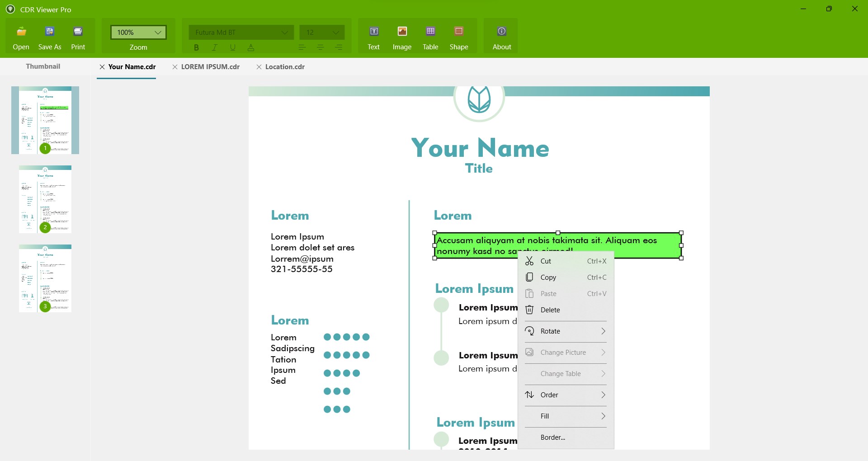Toggle underline formatting
Screen dimensions: 868x461
click(232, 47)
